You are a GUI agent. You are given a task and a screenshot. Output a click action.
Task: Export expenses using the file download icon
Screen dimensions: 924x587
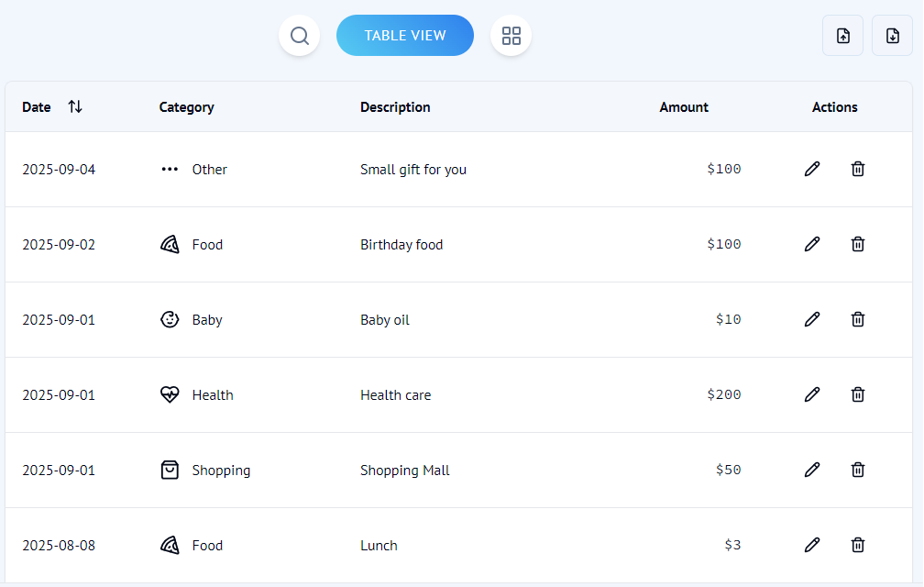tap(892, 35)
